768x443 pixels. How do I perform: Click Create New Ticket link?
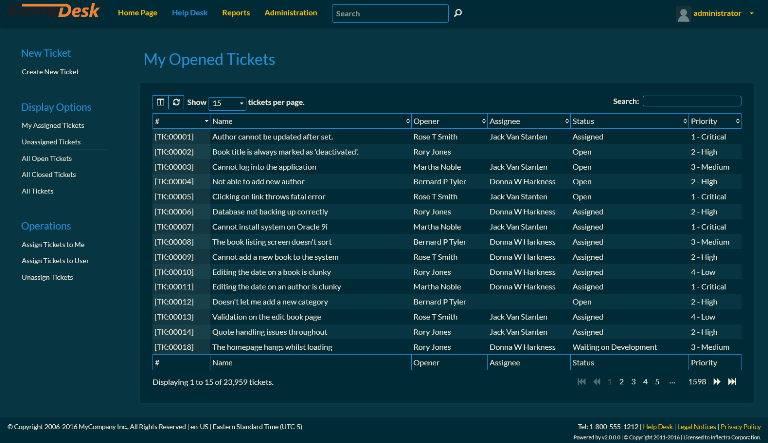[50, 72]
